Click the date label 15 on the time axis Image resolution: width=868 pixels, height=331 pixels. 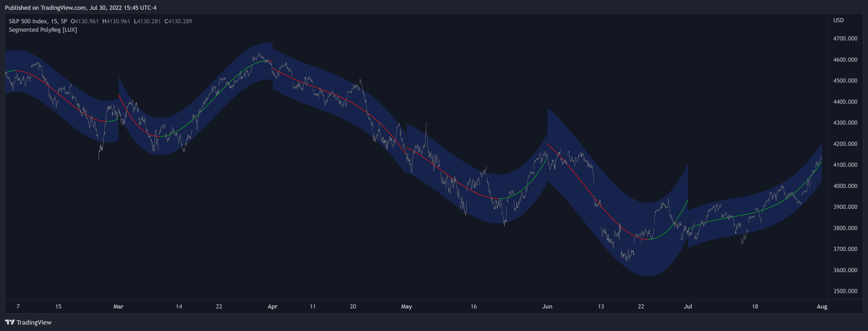[x=58, y=307]
